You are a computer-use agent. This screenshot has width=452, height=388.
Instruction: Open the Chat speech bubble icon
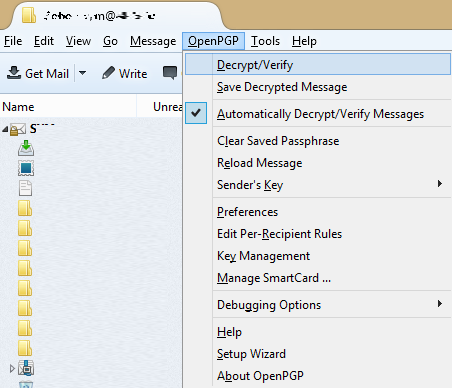point(170,72)
